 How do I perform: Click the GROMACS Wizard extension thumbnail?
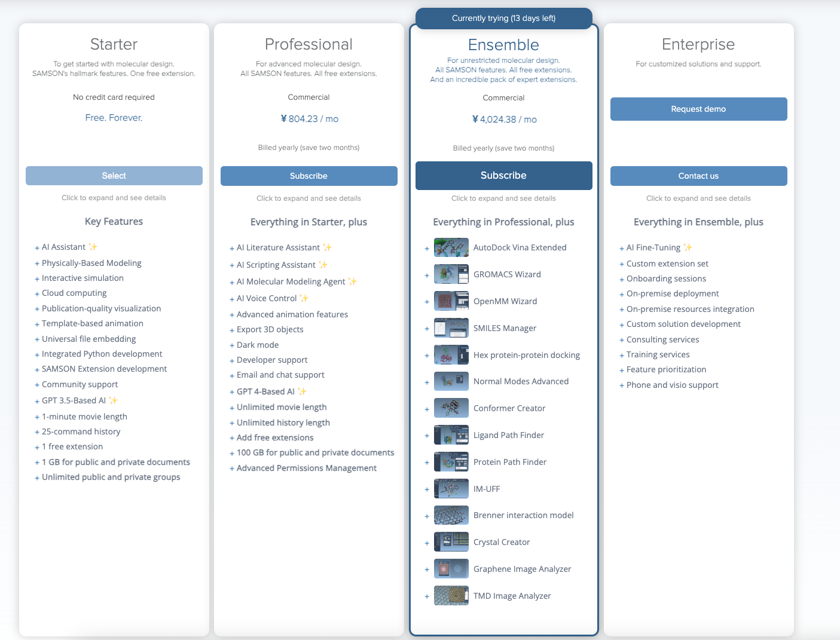click(451, 274)
